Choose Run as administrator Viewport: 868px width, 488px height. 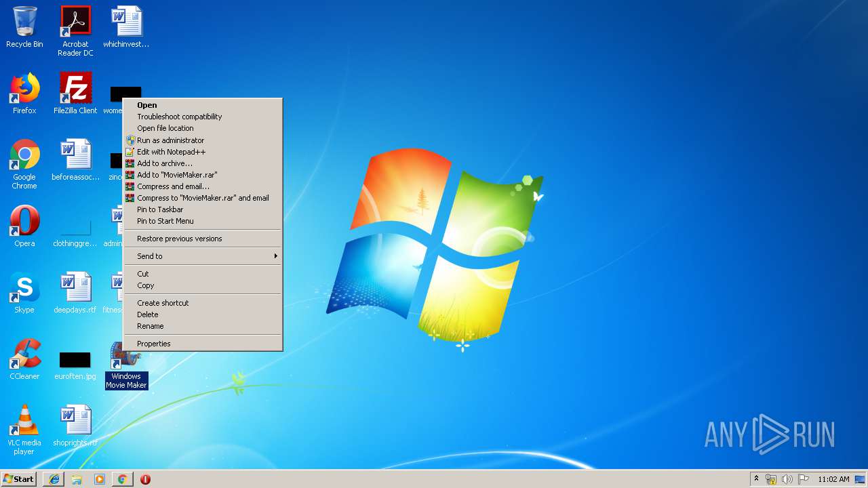click(203, 140)
